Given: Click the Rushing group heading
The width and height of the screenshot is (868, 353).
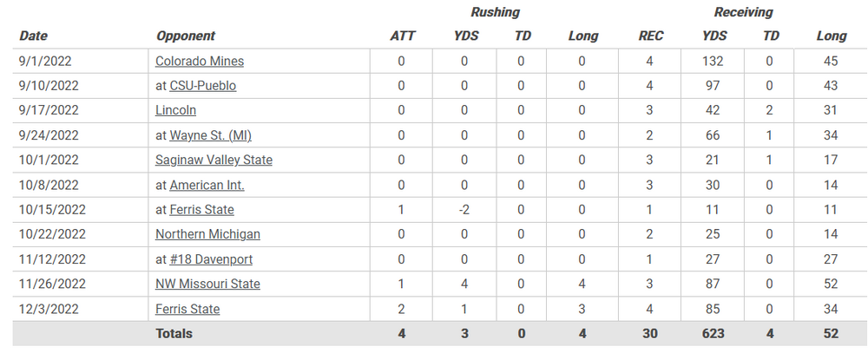Looking at the screenshot, I should click(496, 12).
